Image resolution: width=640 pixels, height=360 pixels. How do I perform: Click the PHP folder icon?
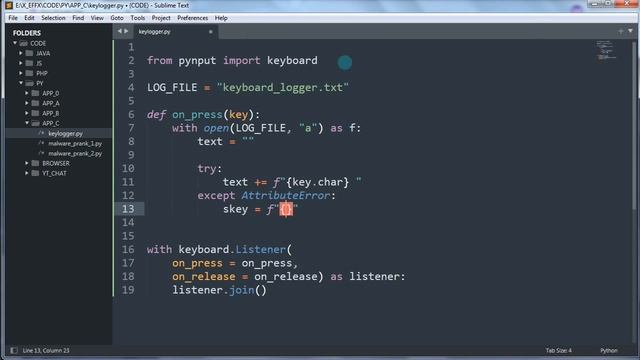(x=29, y=73)
